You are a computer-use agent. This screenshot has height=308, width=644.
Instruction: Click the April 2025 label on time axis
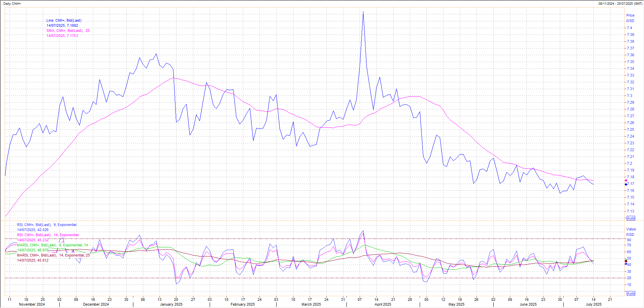coord(383,304)
